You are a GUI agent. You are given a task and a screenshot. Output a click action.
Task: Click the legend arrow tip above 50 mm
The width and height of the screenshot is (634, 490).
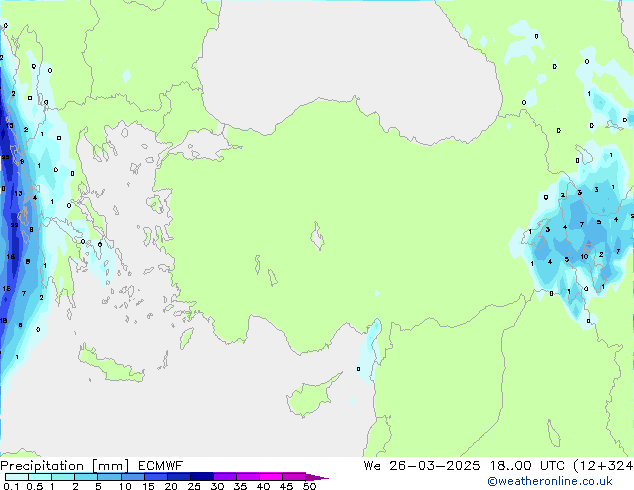click(x=317, y=477)
